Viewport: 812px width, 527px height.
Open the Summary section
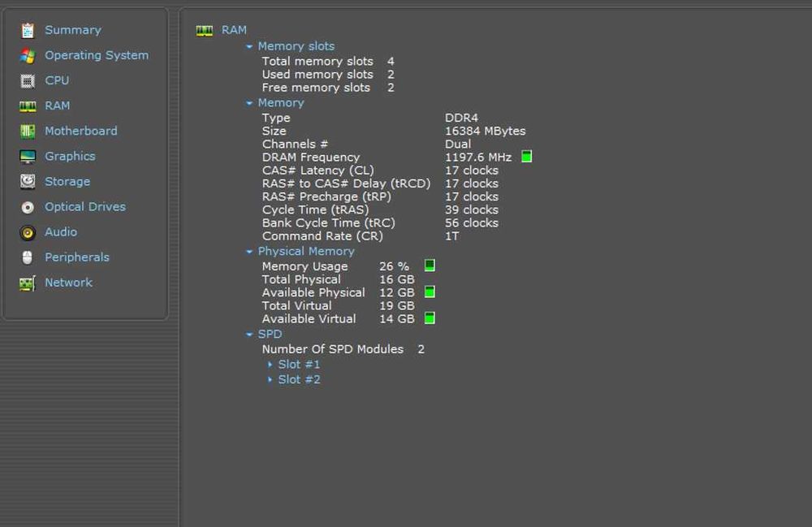[x=73, y=30]
